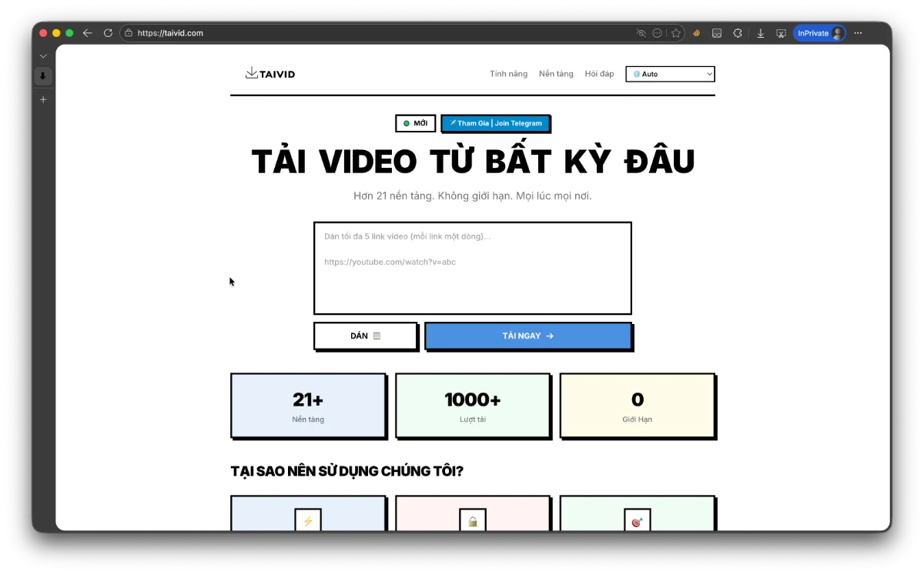The width and height of the screenshot is (924, 575).
Task: Click the video link input field
Action: tap(472, 267)
